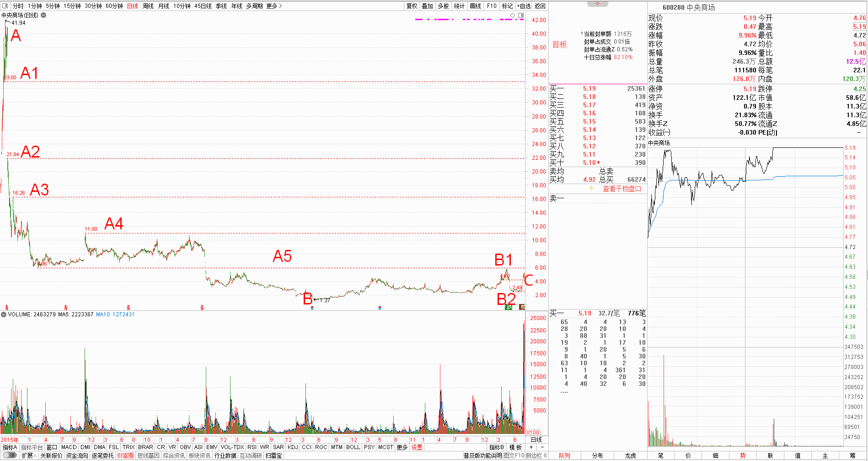Open the 财富圈 tab
Viewport: 868px width, 461px height.
(x=125, y=456)
